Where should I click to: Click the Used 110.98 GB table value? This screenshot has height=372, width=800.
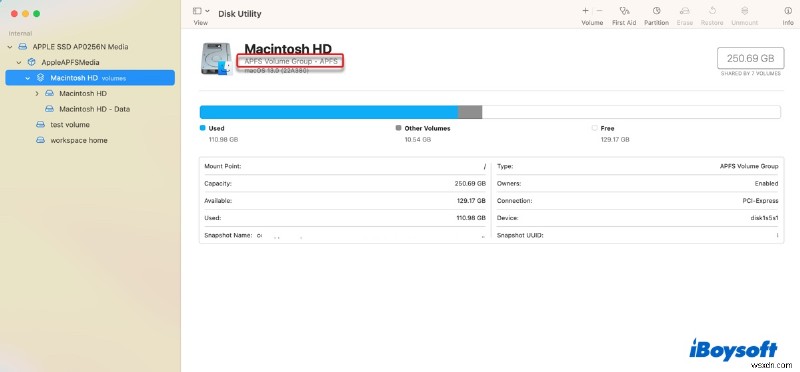pos(471,218)
